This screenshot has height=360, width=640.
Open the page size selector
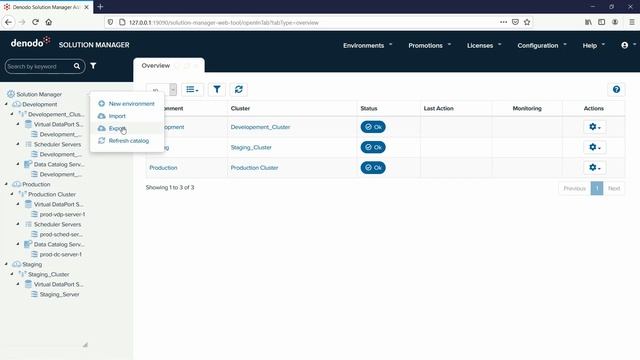[162, 89]
